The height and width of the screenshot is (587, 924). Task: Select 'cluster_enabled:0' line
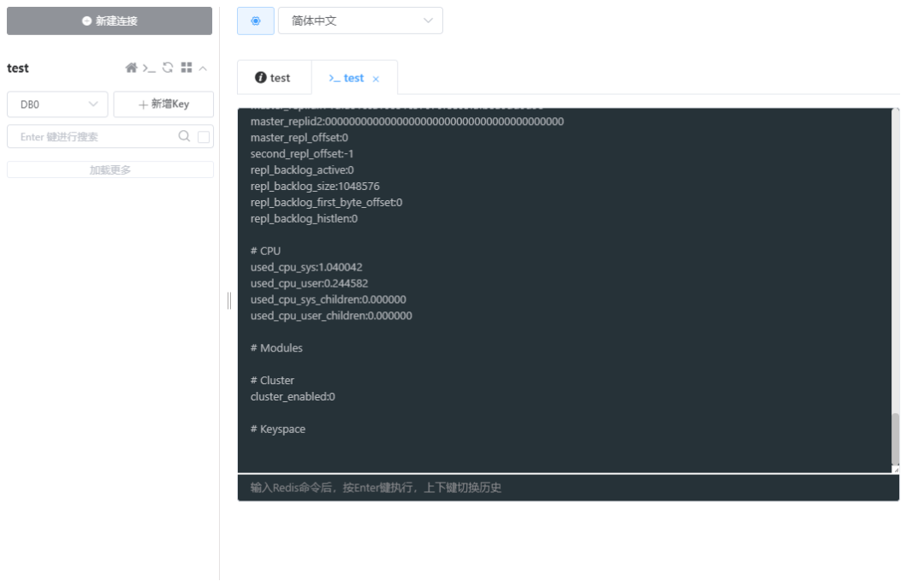[293, 397]
